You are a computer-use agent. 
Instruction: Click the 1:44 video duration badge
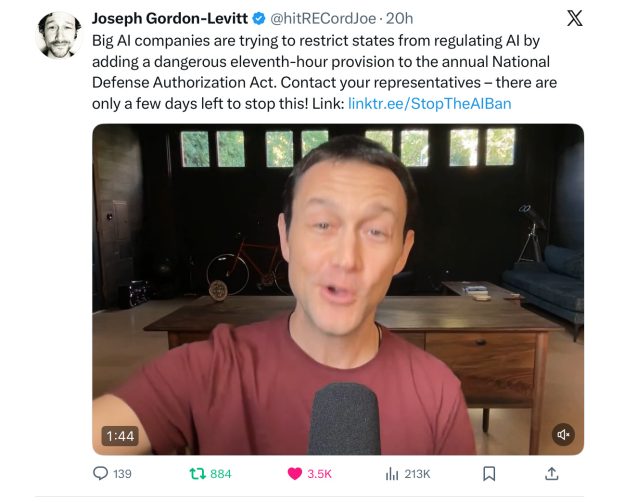click(120, 436)
